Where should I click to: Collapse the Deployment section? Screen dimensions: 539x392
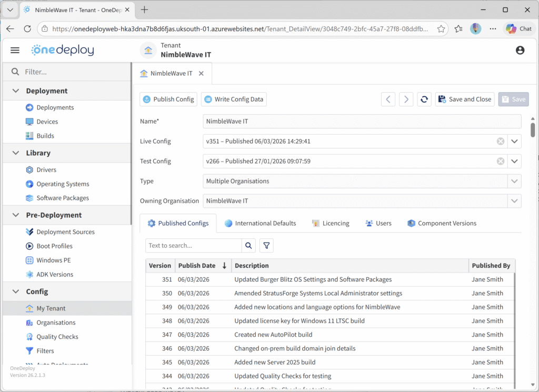[x=15, y=91]
